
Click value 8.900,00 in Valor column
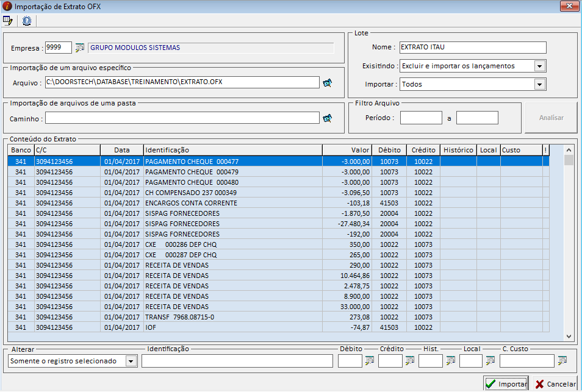[x=357, y=296]
